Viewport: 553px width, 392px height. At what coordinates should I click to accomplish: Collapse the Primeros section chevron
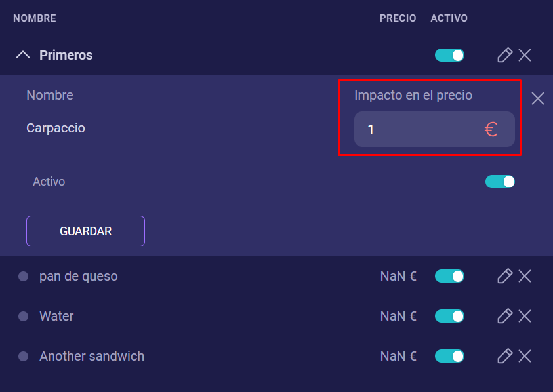click(x=23, y=55)
